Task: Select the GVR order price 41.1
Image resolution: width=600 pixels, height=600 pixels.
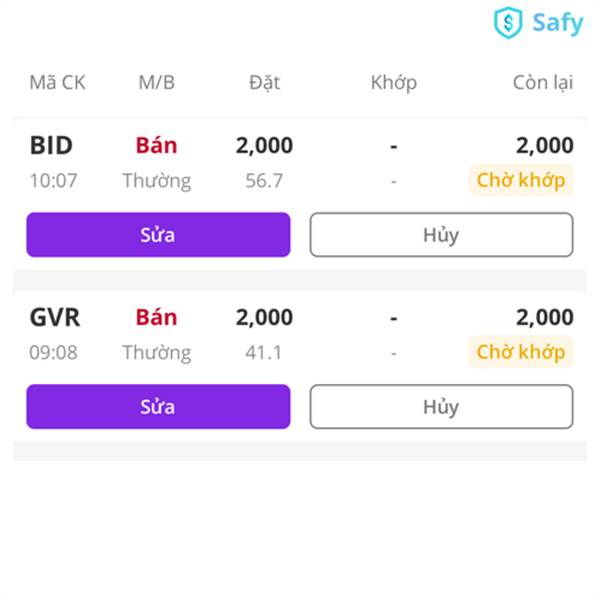Action: click(x=263, y=352)
